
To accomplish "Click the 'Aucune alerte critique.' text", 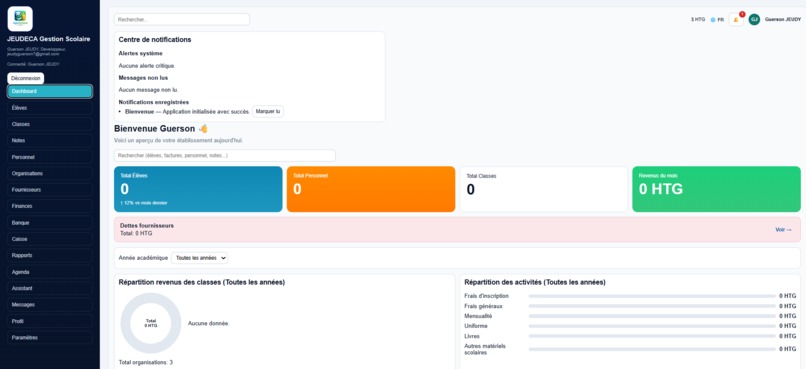I will point(147,66).
